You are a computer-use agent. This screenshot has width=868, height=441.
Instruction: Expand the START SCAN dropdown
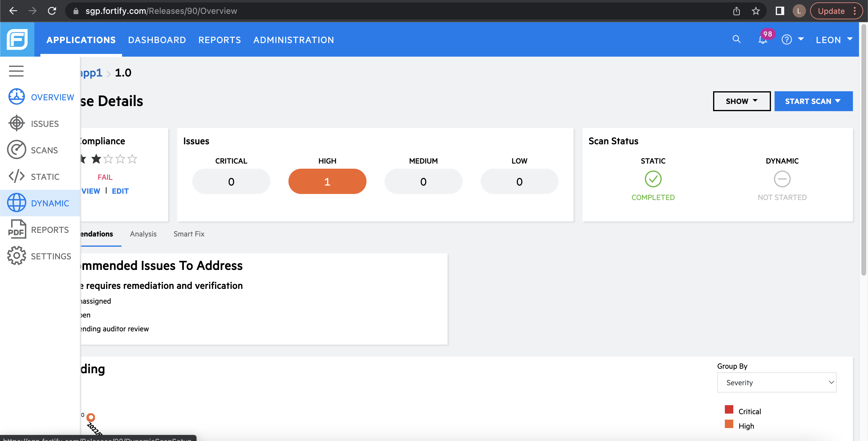(x=813, y=101)
